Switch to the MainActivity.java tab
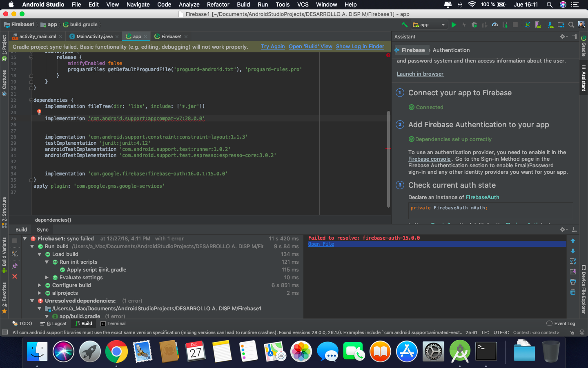Viewport: 588px width, 368px height. [94, 36]
